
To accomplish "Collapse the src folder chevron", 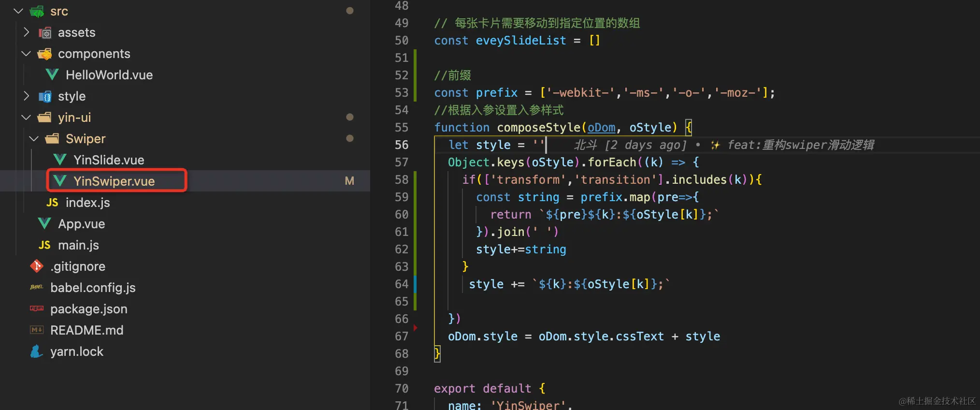I will [18, 11].
